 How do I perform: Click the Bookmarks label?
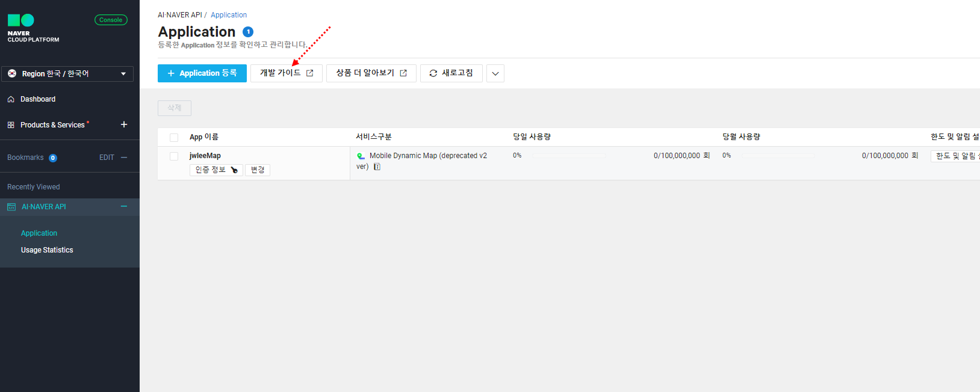pyautogui.click(x=25, y=158)
